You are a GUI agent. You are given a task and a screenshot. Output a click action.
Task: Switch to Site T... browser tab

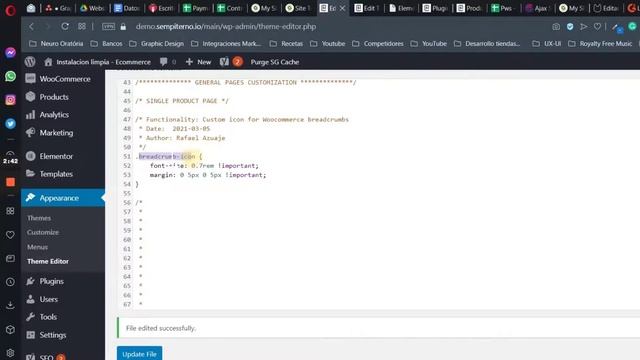pyautogui.click(x=298, y=8)
